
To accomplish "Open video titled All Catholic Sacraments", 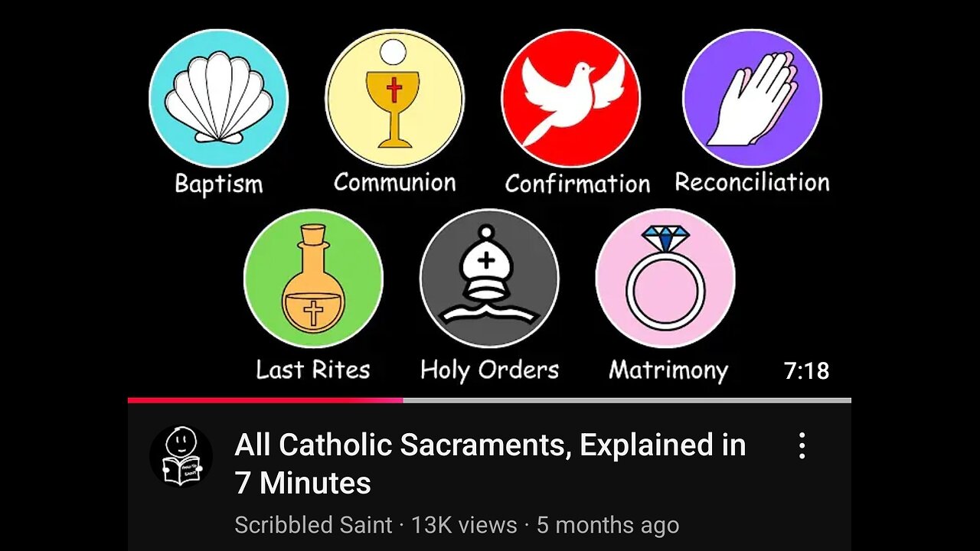I will pyautogui.click(x=490, y=464).
